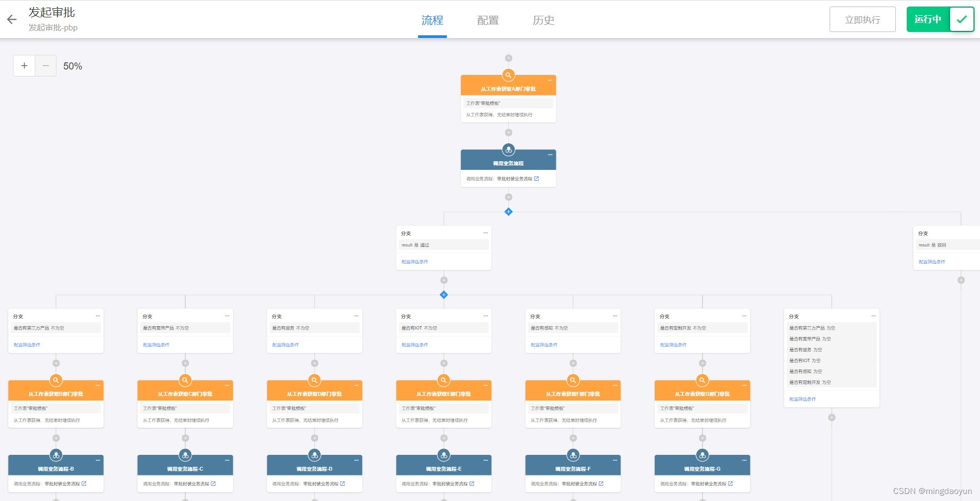Open the 配置 tab
Screen dimensions: 980x501
pos(488,20)
